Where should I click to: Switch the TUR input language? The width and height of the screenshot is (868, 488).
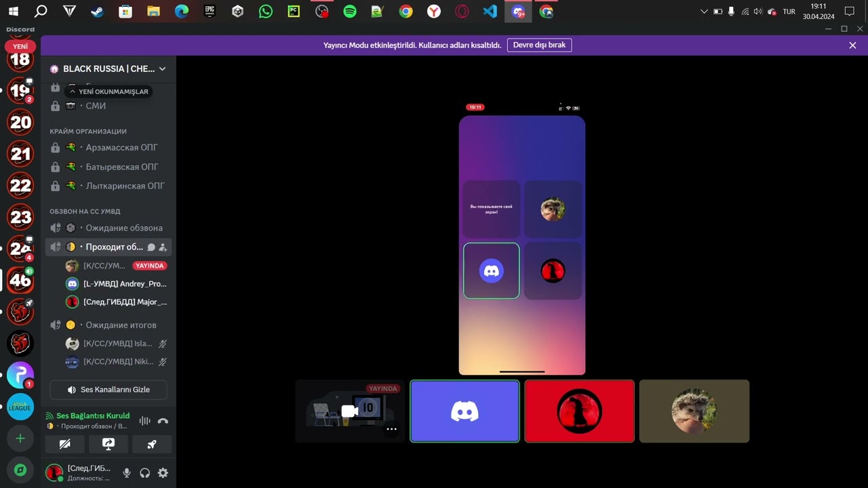coord(789,12)
